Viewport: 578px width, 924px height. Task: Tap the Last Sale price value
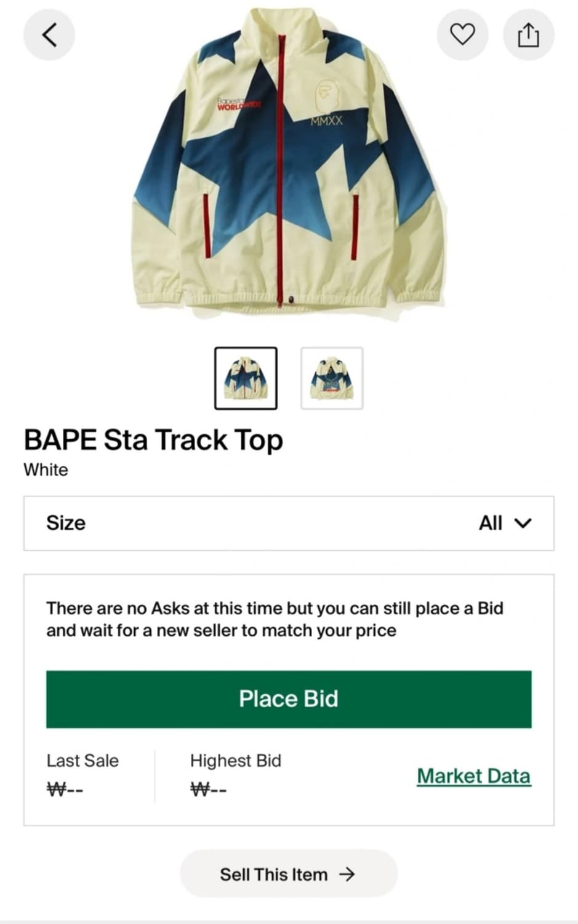pos(65,789)
